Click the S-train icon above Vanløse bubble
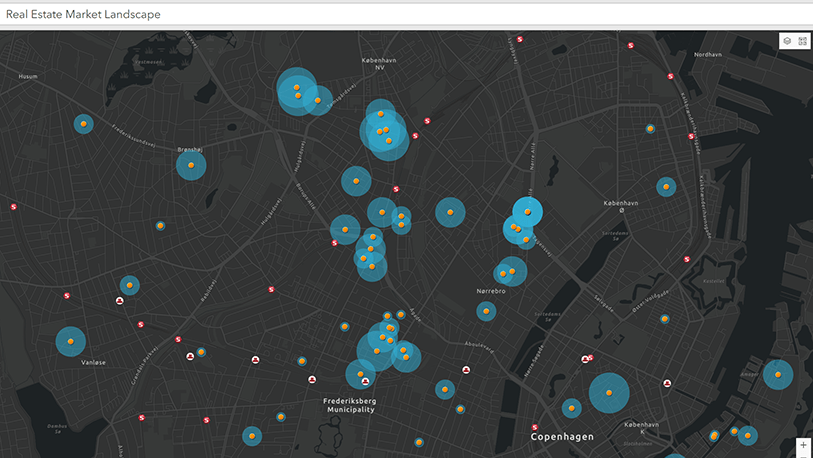 [67, 296]
